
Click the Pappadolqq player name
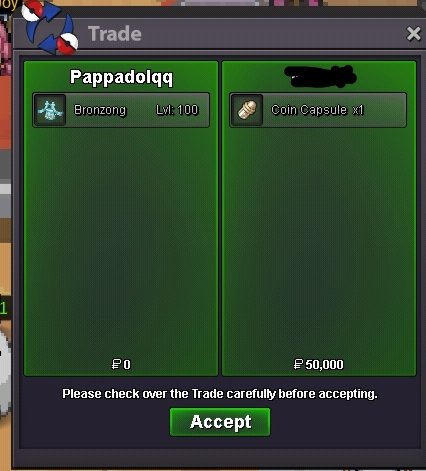click(x=121, y=77)
